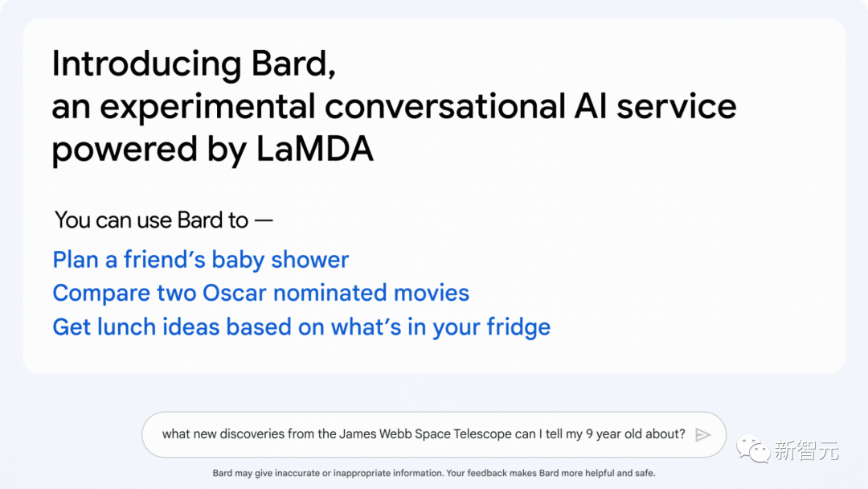The width and height of the screenshot is (868, 489).
Task: Focus the Bard prompt input field
Action: click(x=424, y=434)
